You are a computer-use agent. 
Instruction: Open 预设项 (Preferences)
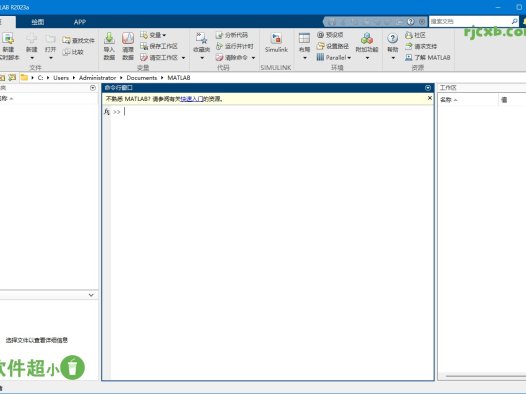(330, 35)
